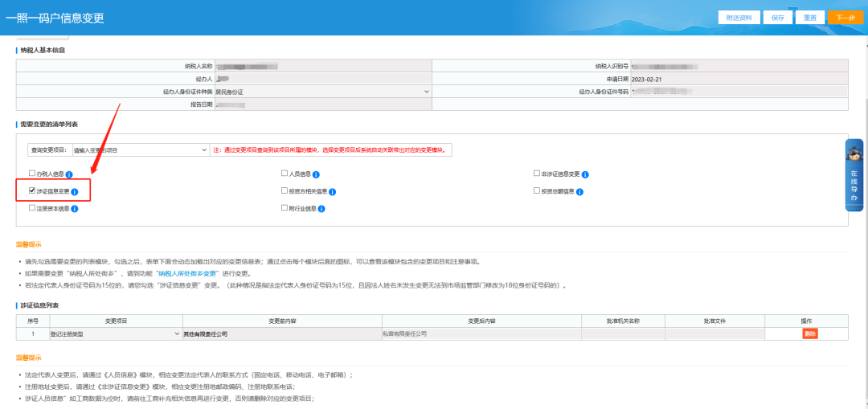Click the 变更前内容 cell 其他有限责任公司
Image resolution: width=868 pixels, height=409 pixels.
coord(282,334)
